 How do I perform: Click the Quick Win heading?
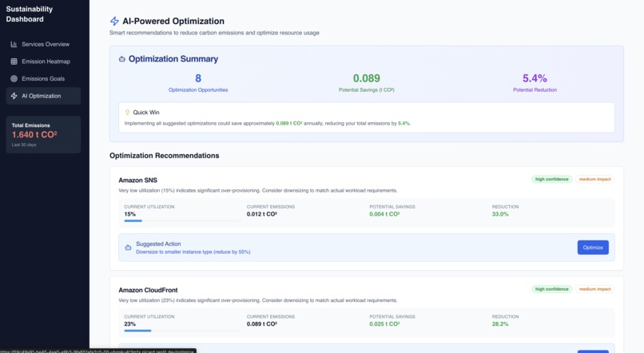point(146,113)
